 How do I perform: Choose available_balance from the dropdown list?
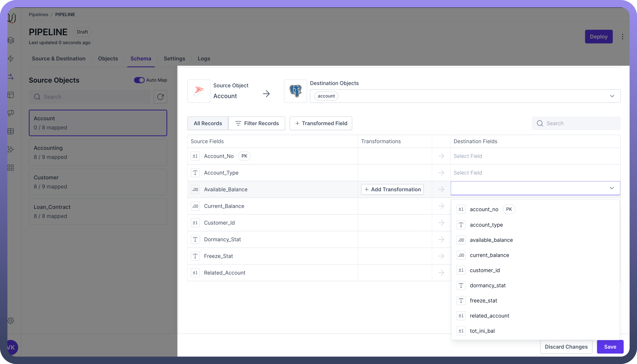click(491, 240)
